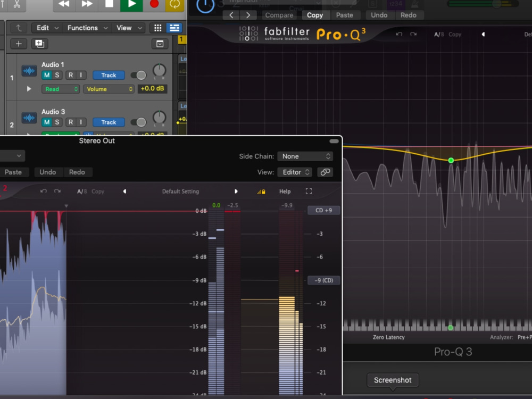Mute the Audio 3 track

tap(47, 122)
